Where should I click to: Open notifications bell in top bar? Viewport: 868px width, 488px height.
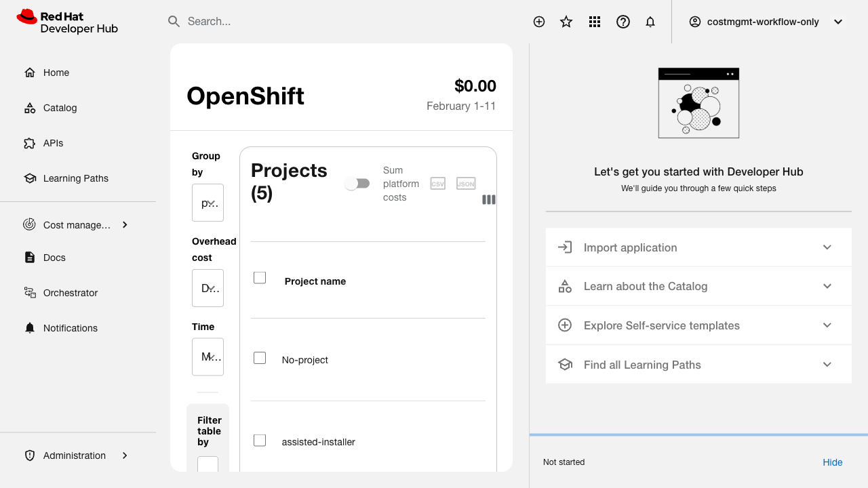coord(650,22)
